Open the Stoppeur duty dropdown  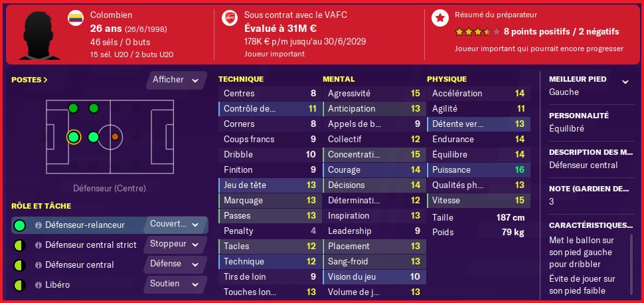click(x=175, y=244)
